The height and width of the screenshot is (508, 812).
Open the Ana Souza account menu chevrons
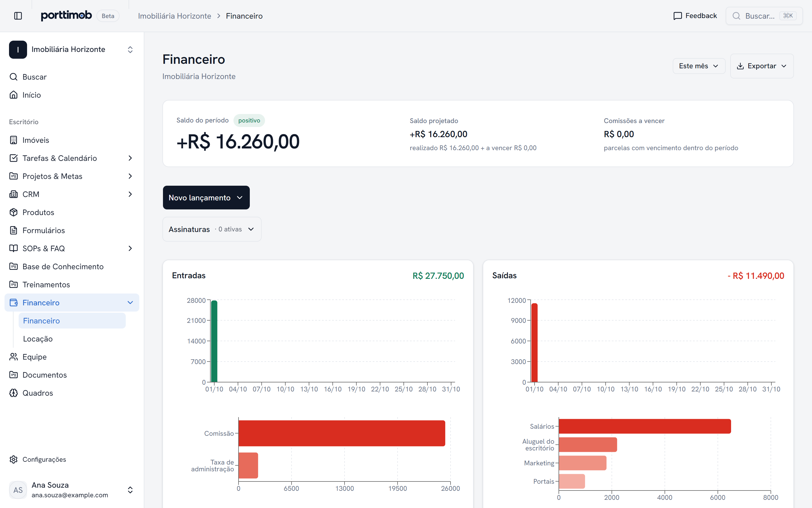130,490
